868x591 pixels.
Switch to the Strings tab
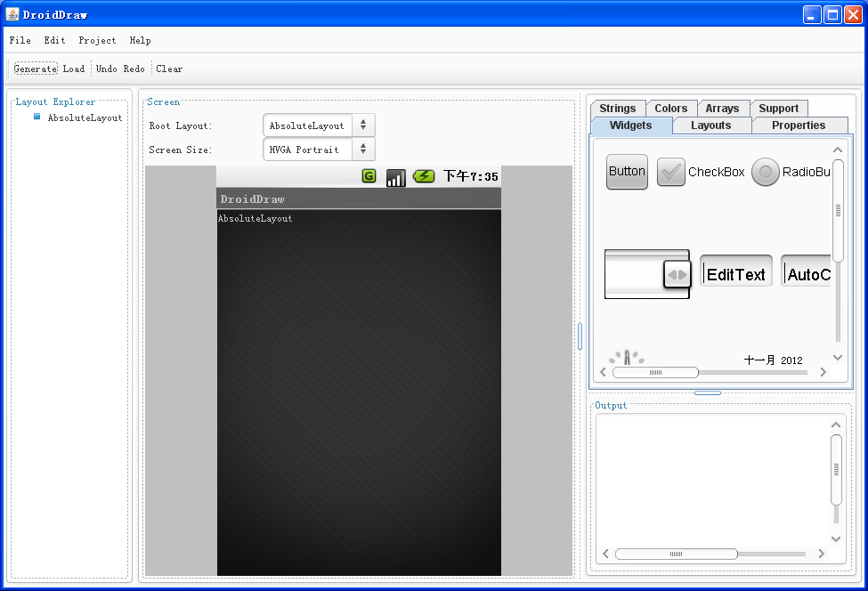(x=618, y=109)
